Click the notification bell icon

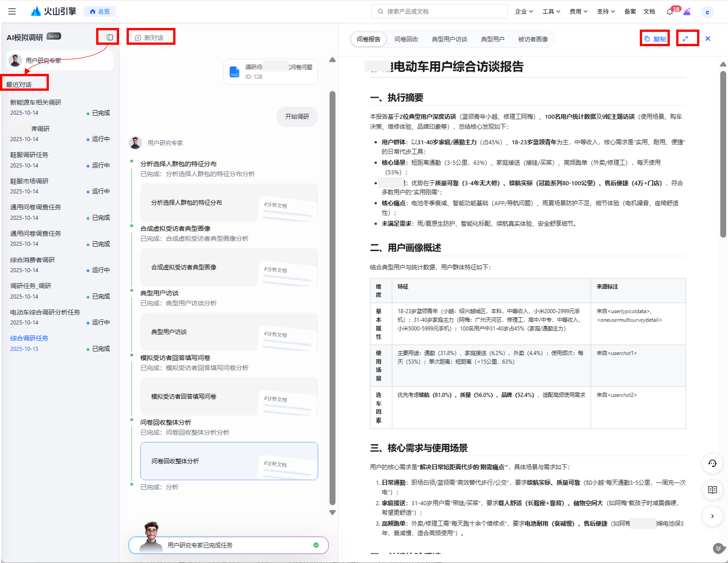pyautogui.click(x=669, y=12)
